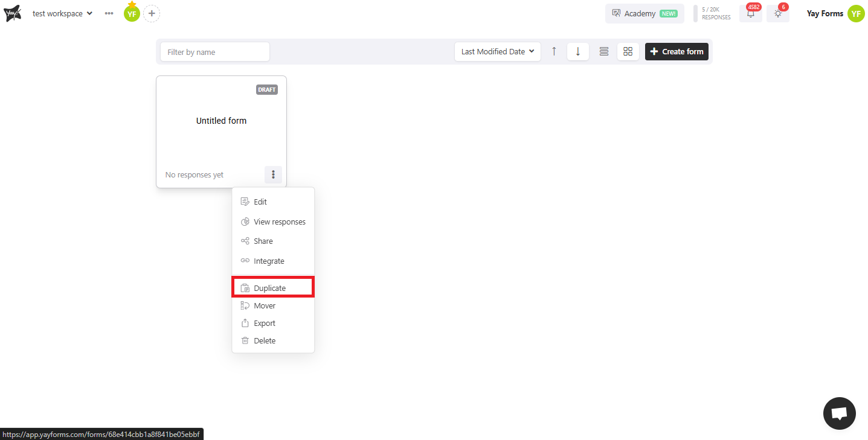Sort in ascending order arrow
The height and width of the screenshot is (440, 868).
554,52
